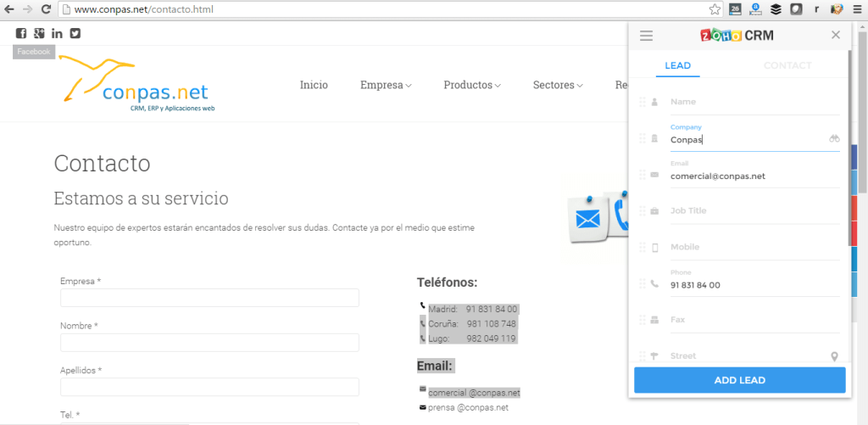
Task: Click the map pin icon in Street field
Action: pyautogui.click(x=835, y=356)
